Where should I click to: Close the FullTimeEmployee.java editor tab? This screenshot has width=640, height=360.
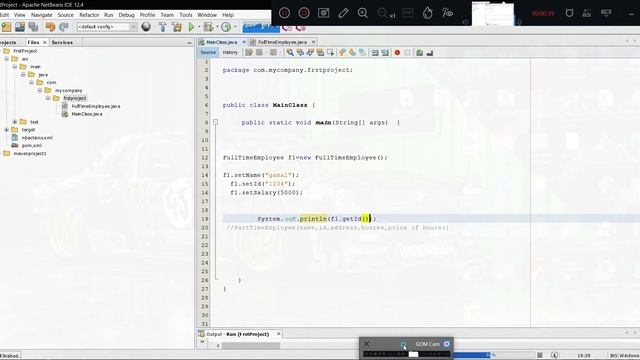pos(313,42)
